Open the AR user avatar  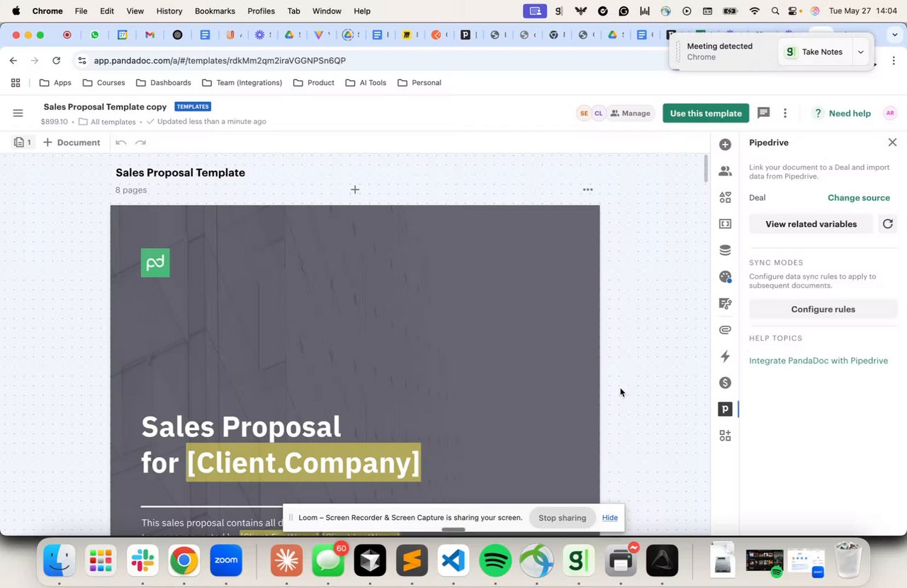890,113
